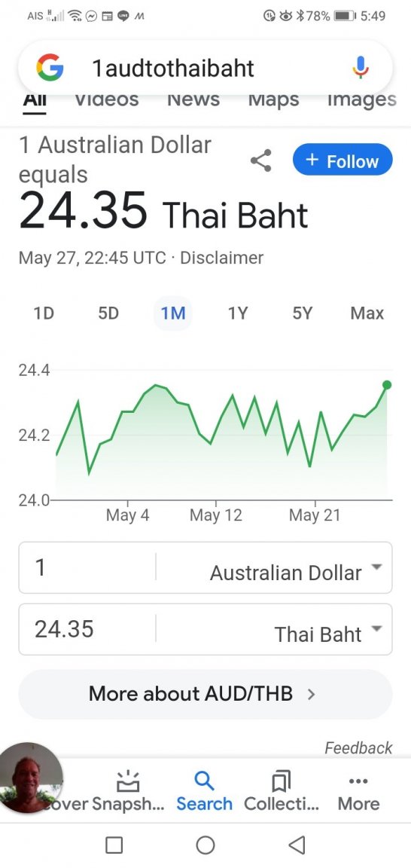Screen dimensions: 411x868
Task: Select the 5Y chart range
Action: pyautogui.click(x=303, y=313)
